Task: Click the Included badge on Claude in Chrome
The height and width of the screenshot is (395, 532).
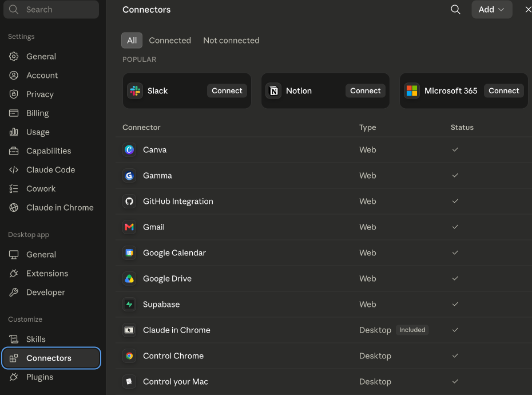Action: coord(412,330)
